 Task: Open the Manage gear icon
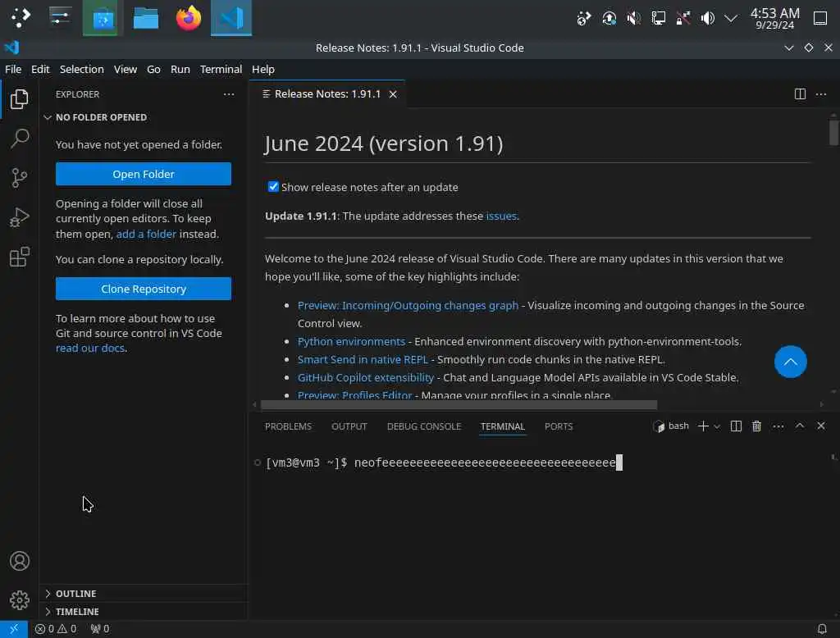click(20, 600)
